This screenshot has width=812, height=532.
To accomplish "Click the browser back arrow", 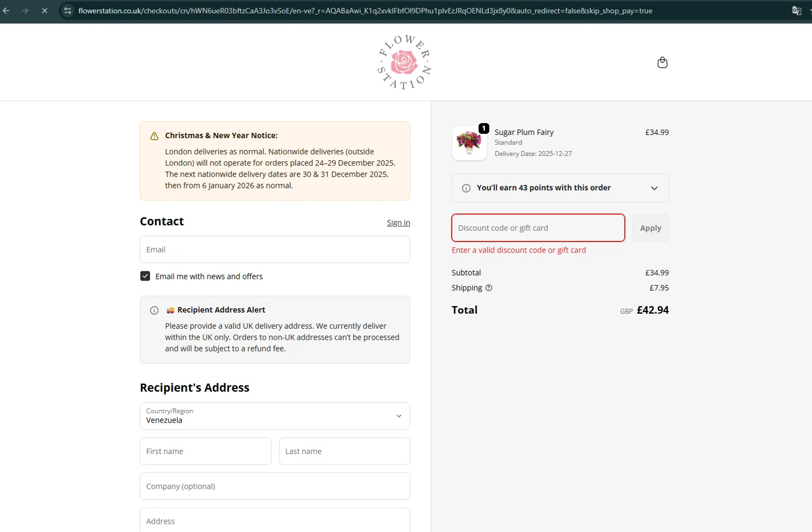I will coord(6,10).
